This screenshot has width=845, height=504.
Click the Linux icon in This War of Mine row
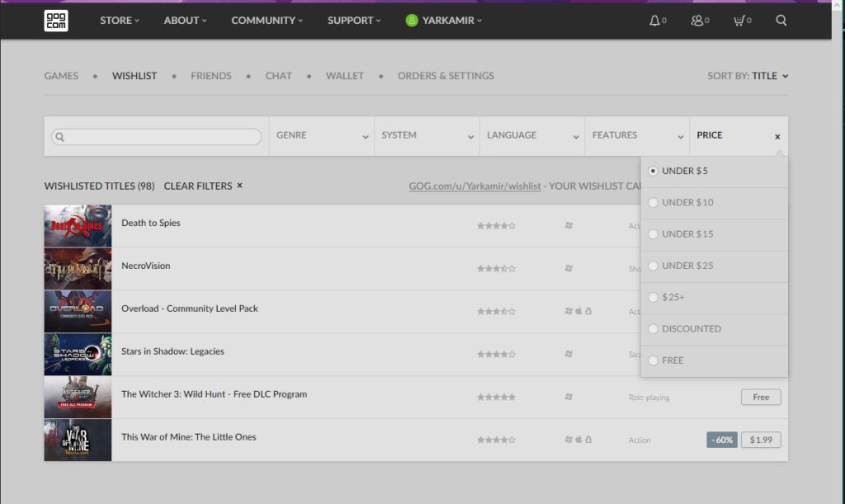(588, 440)
